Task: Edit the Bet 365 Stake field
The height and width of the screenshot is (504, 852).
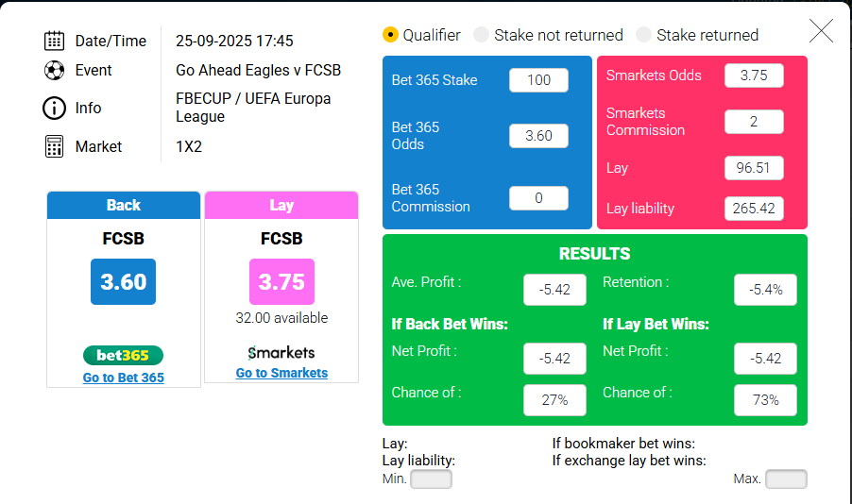Action: [538, 80]
